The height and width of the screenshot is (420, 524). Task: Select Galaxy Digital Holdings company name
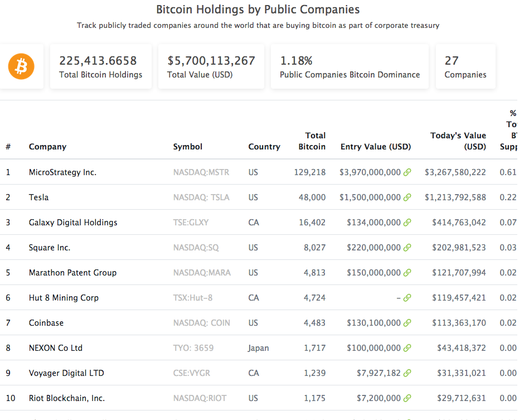tap(73, 223)
